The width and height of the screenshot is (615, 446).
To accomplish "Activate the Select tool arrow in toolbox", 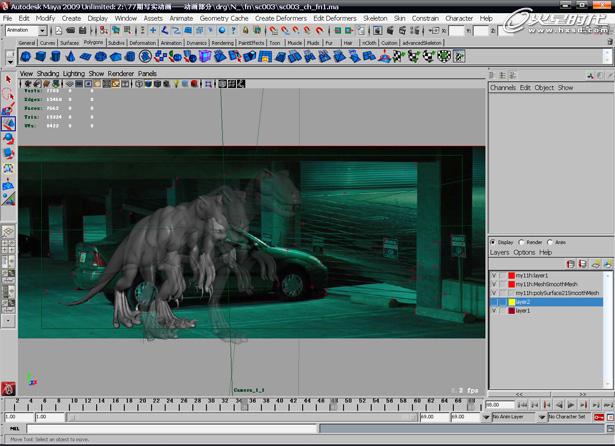I will tap(8, 80).
